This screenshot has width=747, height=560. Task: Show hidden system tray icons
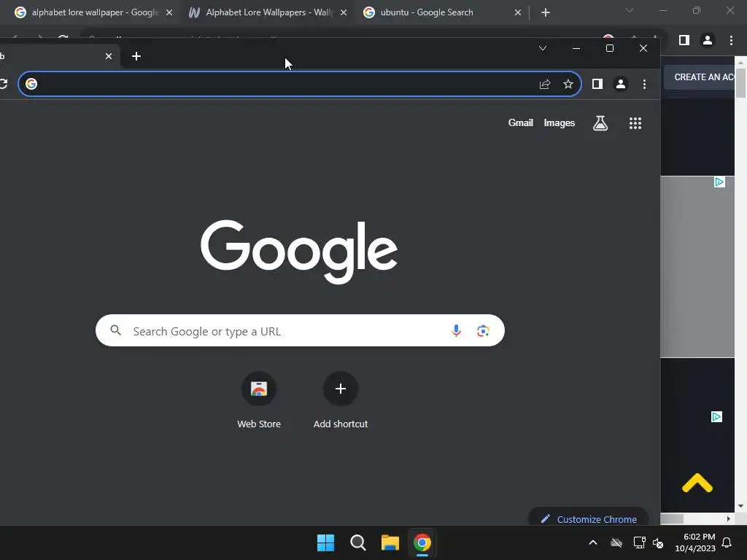pyautogui.click(x=593, y=542)
